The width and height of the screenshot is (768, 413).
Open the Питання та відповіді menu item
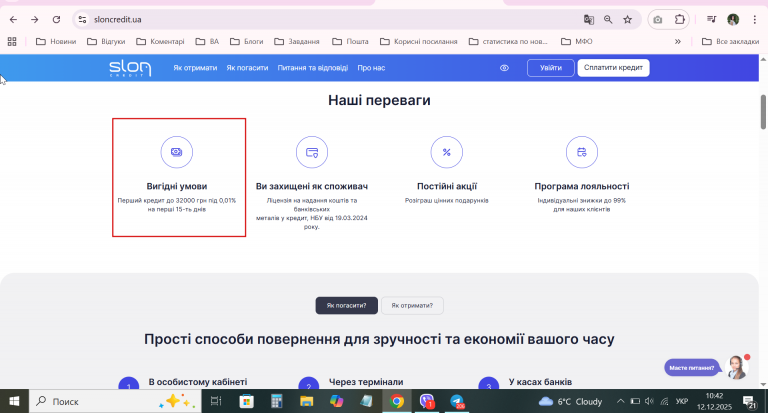pyautogui.click(x=313, y=68)
